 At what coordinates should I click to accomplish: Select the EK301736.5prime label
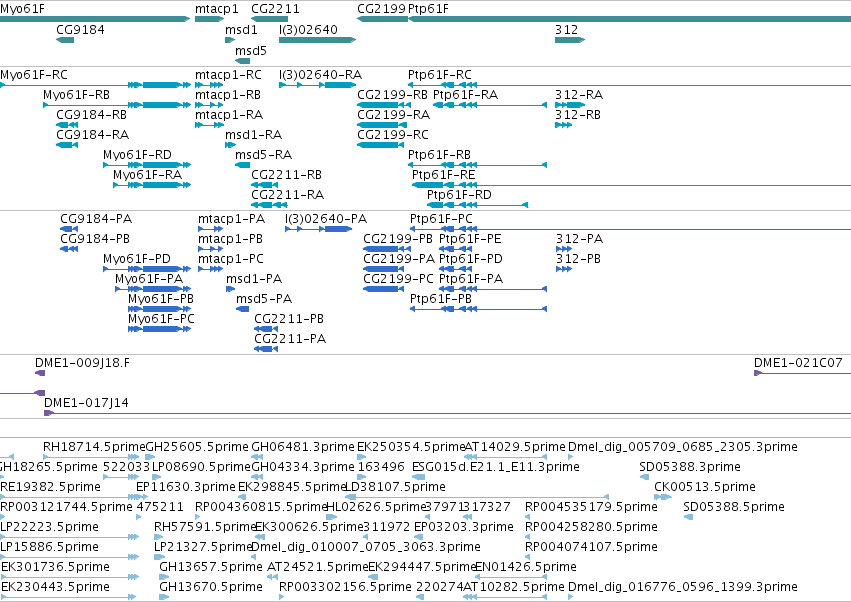tap(55, 567)
